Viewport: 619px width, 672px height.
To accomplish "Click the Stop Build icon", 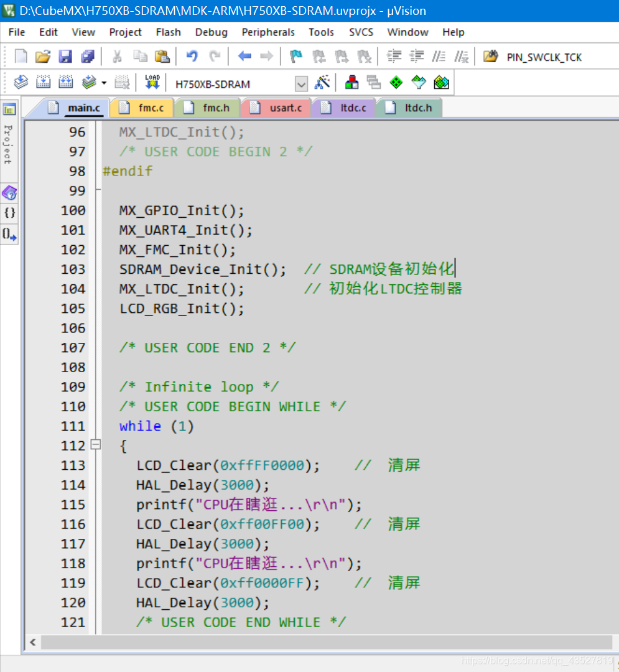I will coord(122,82).
